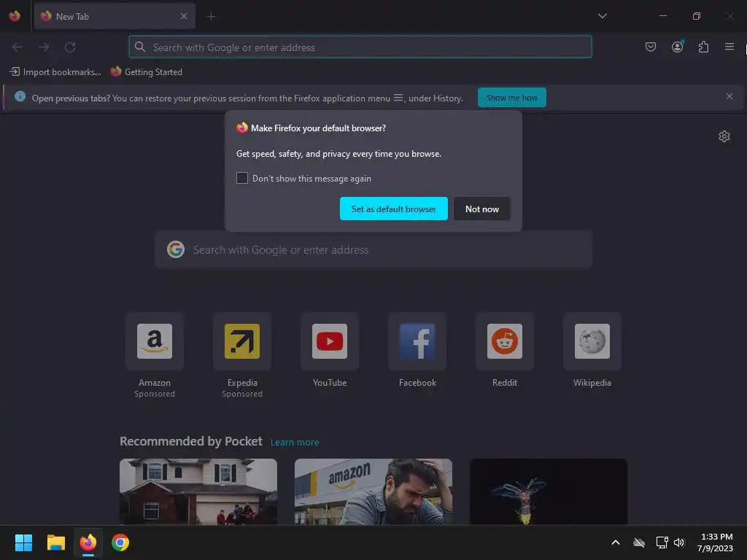Open new tab personalize gear icon
747x560 pixels.
tap(724, 136)
